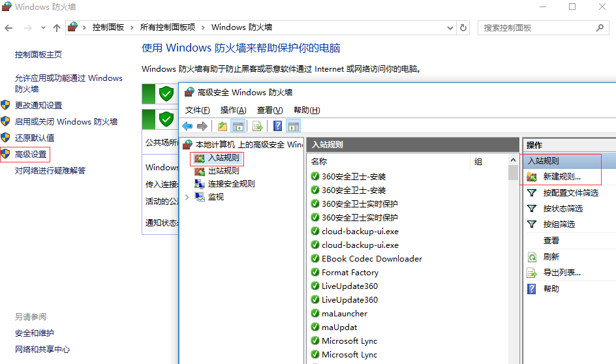616x364 pixels.
Task: Click the 新建规则 firewall icon in the actions pane
Action: pos(532,177)
